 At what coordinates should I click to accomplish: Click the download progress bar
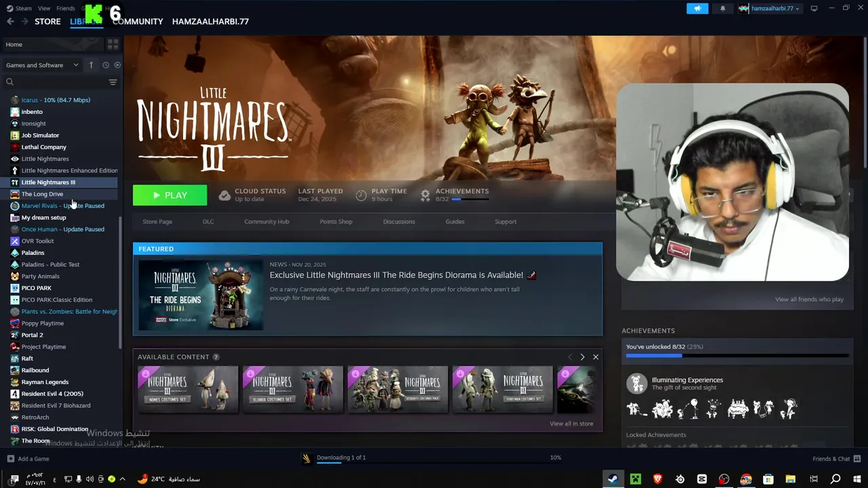point(439,463)
